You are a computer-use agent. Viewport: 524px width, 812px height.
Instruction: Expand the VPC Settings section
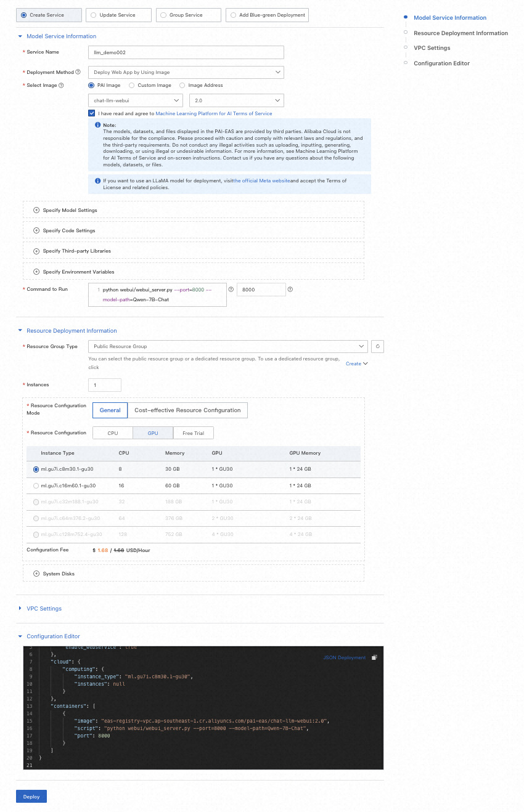tap(20, 609)
